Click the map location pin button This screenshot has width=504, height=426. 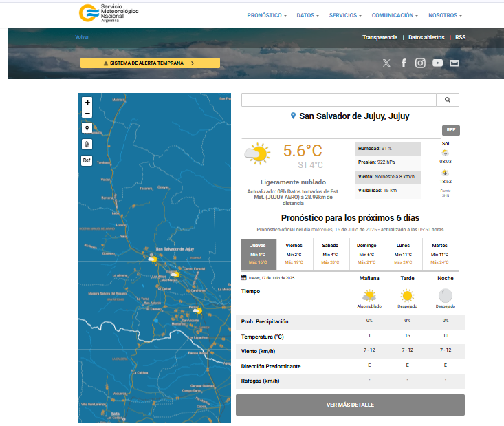[87, 128]
